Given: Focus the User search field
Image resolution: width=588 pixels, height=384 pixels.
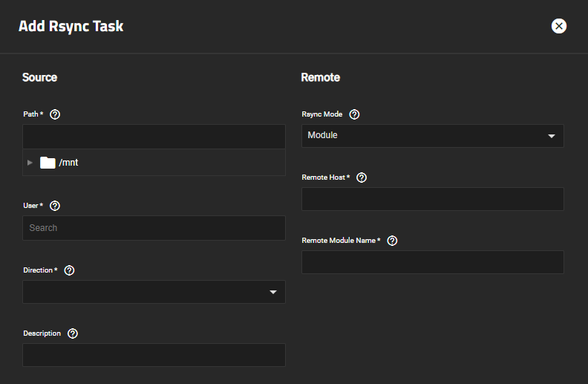Looking at the screenshot, I should point(154,228).
